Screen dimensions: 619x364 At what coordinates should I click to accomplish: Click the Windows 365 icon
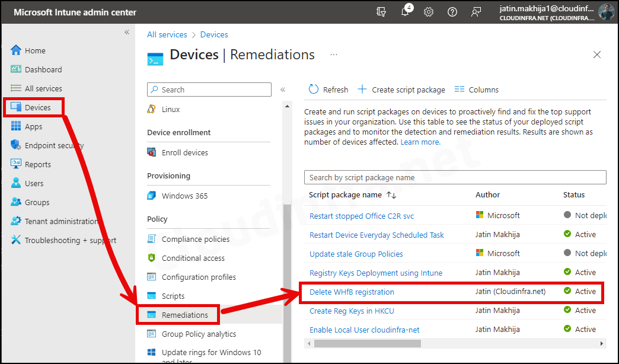pyautogui.click(x=152, y=196)
